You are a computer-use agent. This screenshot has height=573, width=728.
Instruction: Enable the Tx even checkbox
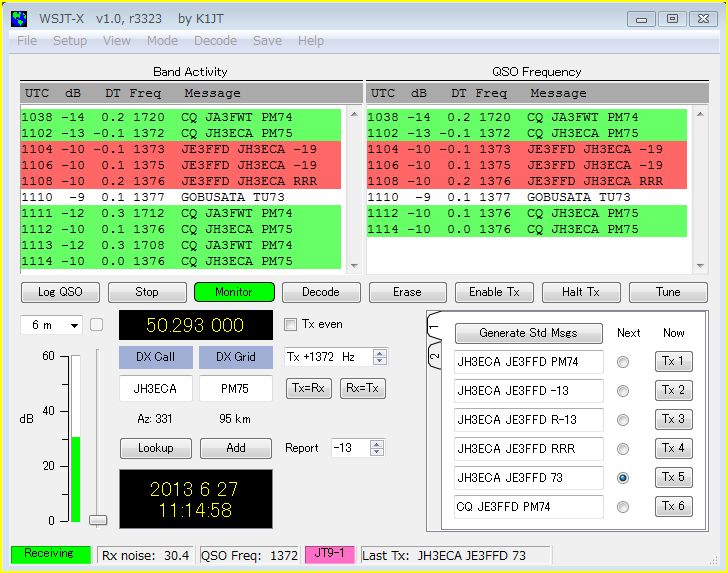coord(291,324)
